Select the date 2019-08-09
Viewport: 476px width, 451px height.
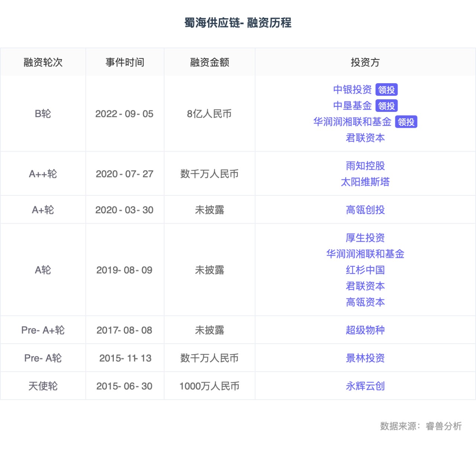point(125,270)
